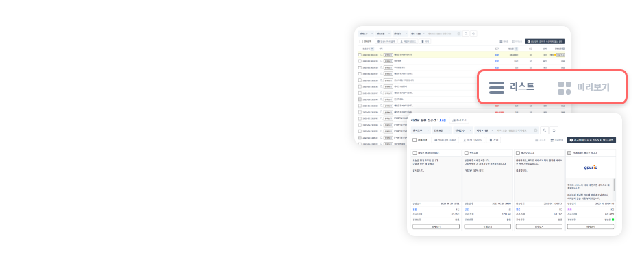The height and width of the screenshot is (258, 644).
Task: Tick the select-all checkbox in preview panel
Action: (x=414, y=140)
